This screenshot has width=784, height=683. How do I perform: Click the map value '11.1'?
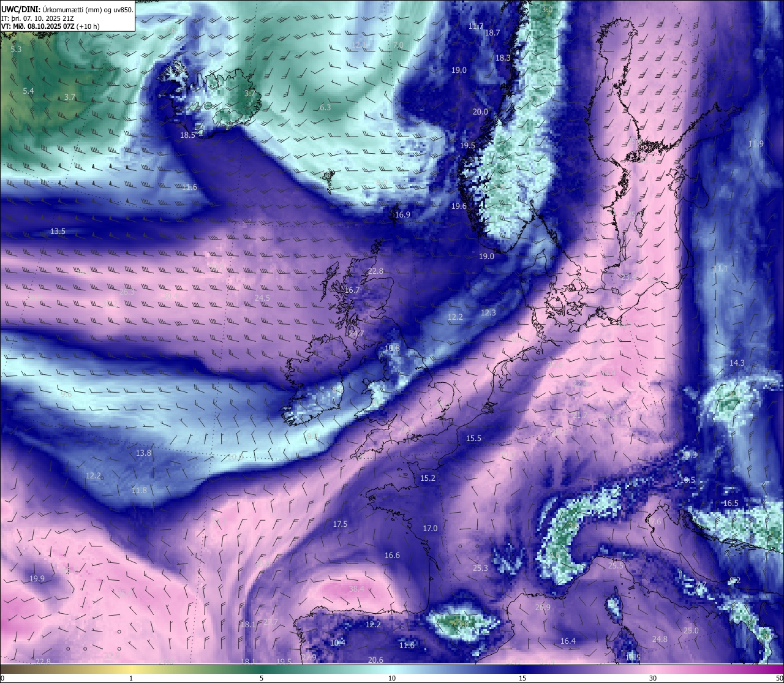[720, 270]
